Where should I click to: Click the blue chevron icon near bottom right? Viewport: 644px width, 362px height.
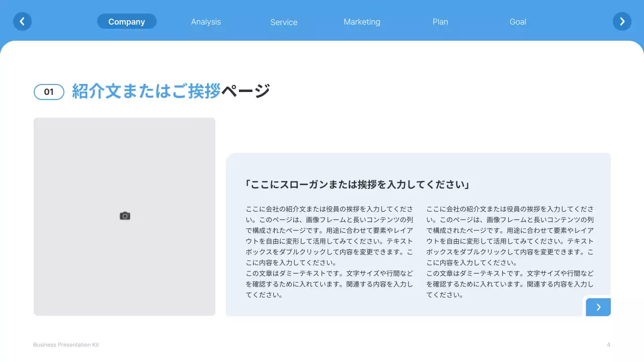(598, 307)
